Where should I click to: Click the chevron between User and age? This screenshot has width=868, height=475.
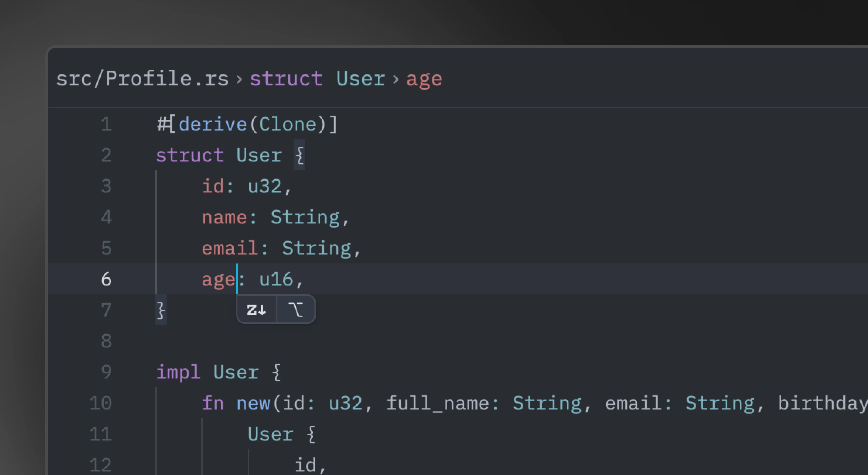coord(396,79)
